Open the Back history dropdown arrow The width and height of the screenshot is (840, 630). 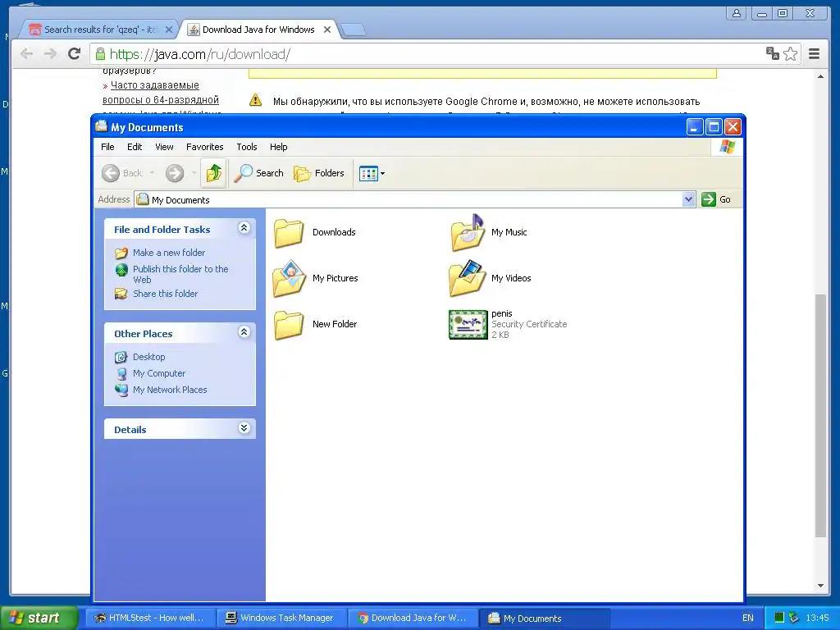point(152,173)
